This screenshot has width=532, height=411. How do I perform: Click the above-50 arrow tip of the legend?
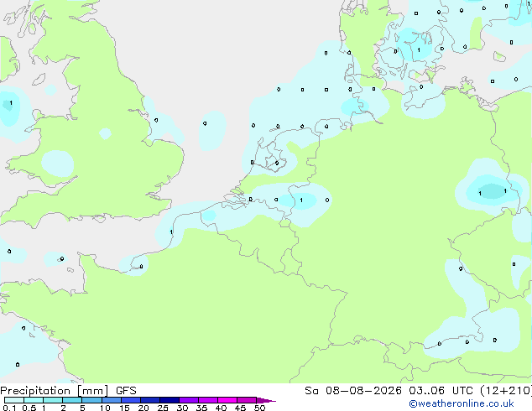(266, 400)
